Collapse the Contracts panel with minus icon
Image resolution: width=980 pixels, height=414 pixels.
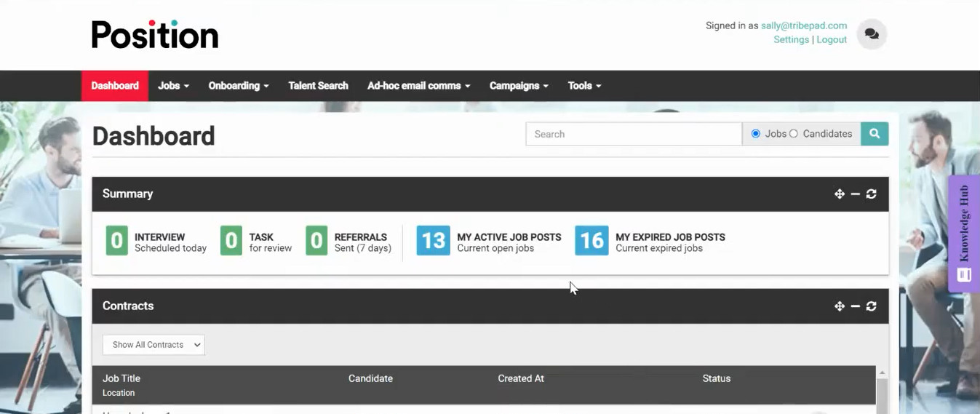pos(856,306)
